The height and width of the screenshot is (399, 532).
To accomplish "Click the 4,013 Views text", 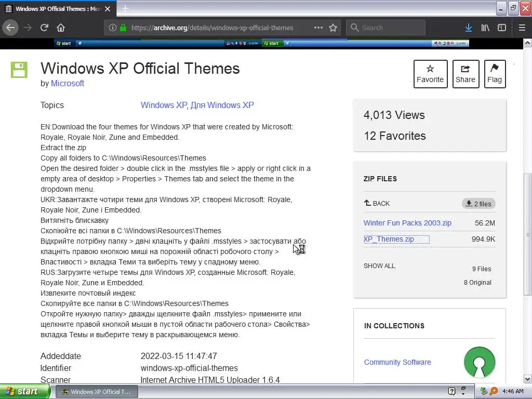I will click(394, 115).
